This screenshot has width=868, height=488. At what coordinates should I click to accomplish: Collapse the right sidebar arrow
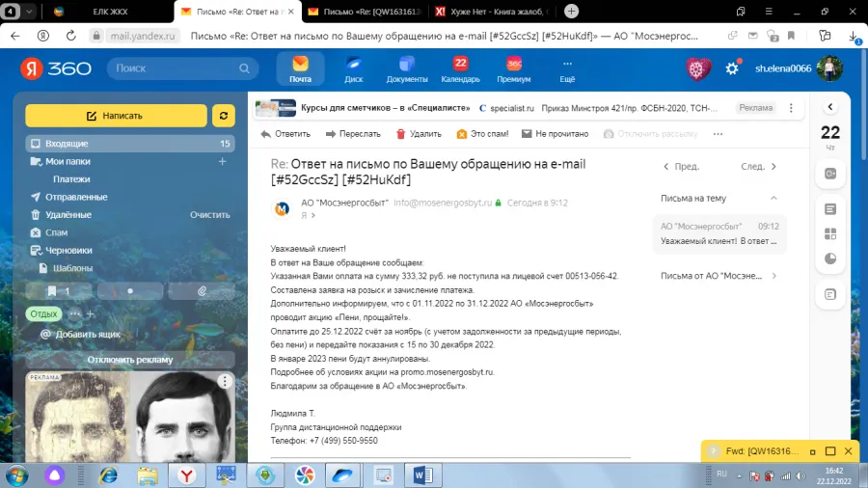coord(829,107)
